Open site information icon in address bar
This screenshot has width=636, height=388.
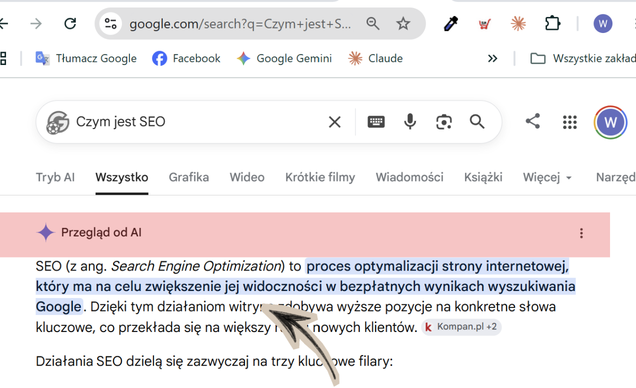point(110,24)
